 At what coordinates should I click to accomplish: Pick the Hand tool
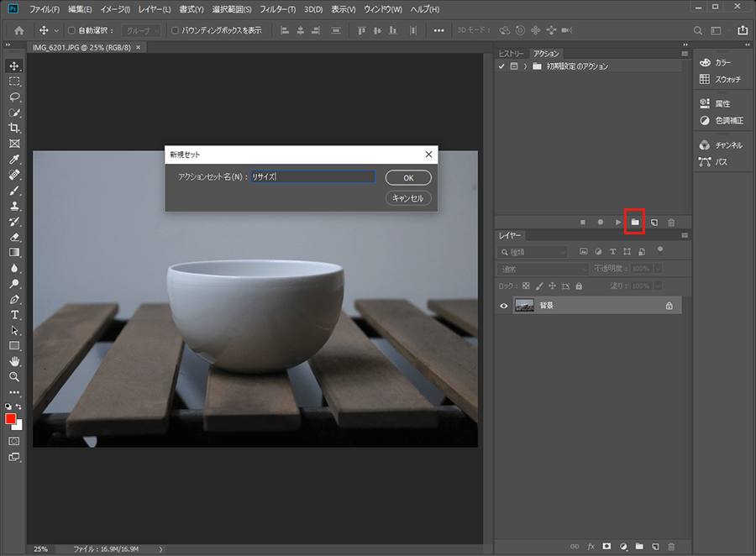pyautogui.click(x=14, y=361)
